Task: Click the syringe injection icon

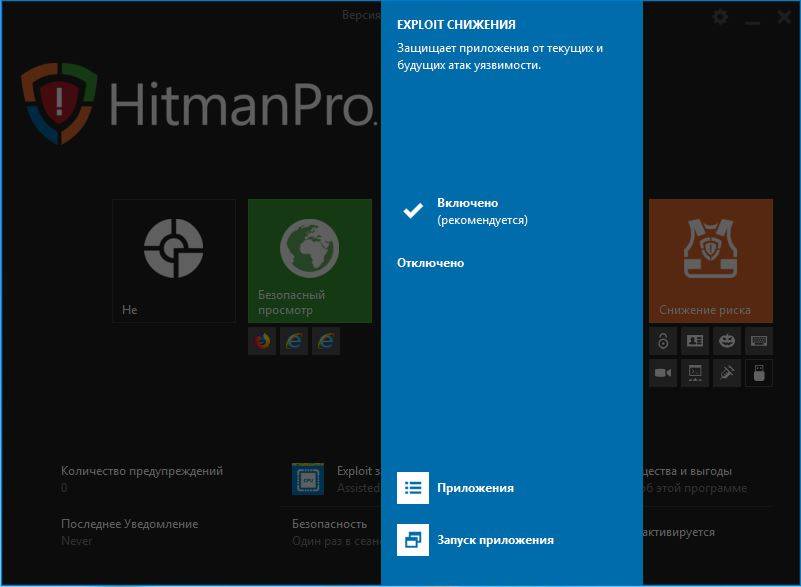Action: [727, 373]
